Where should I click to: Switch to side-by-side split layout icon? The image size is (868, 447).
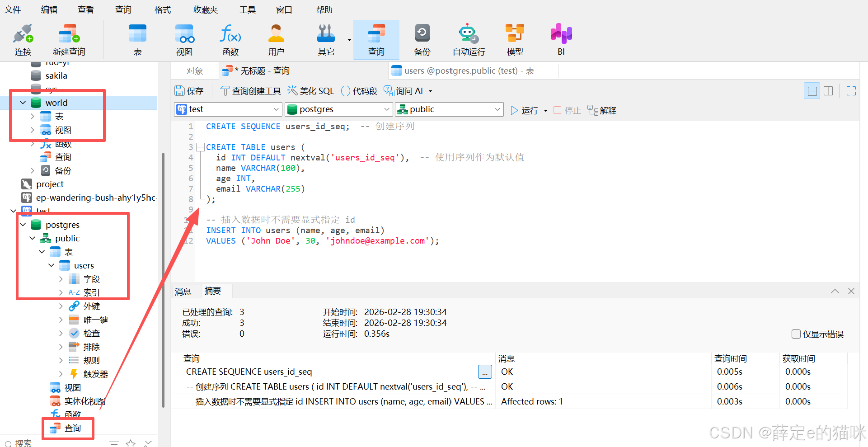[828, 91]
